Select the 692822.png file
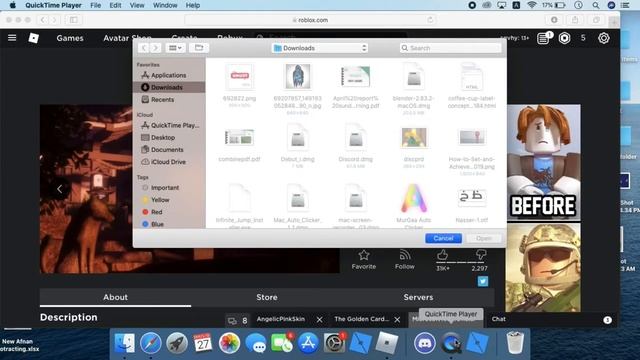This screenshot has height=360, width=640. coord(240,84)
